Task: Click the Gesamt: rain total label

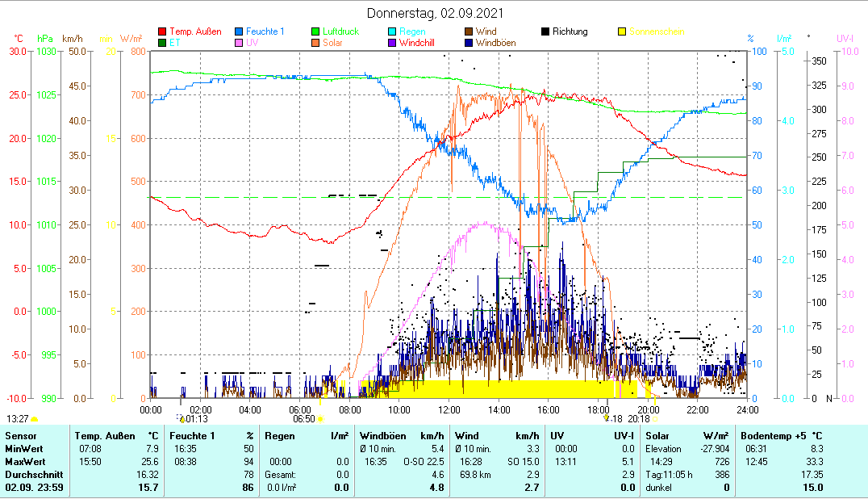Action: pyautogui.click(x=280, y=475)
